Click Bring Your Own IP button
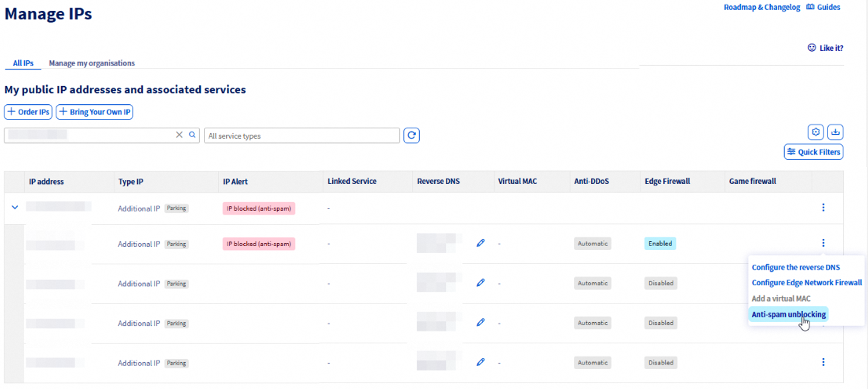This screenshot has width=868, height=389. coord(94,112)
